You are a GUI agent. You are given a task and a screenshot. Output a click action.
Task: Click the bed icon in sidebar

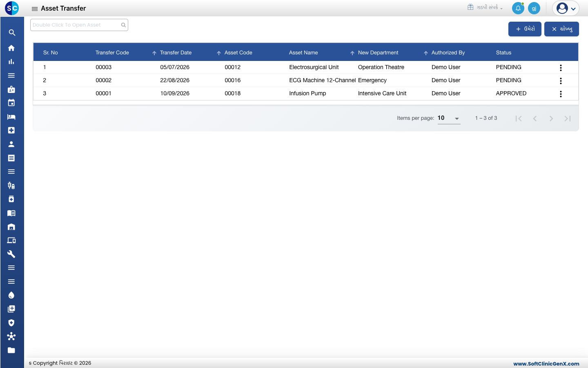click(11, 117)
